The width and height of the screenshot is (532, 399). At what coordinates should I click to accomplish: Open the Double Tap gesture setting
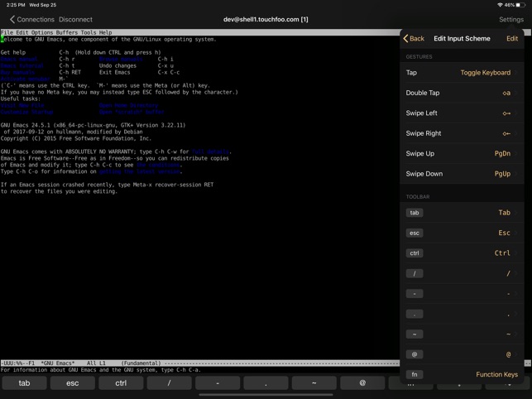(x=462, y=93)
